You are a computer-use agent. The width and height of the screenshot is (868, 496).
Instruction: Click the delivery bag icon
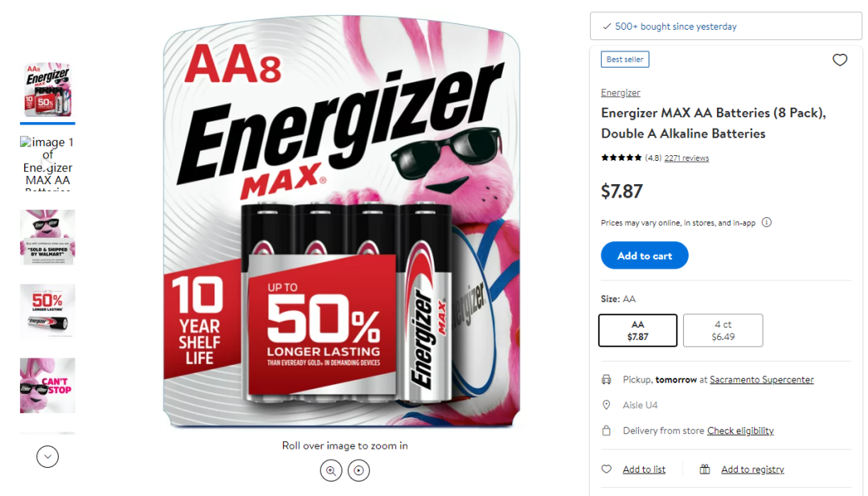[607, 431]
